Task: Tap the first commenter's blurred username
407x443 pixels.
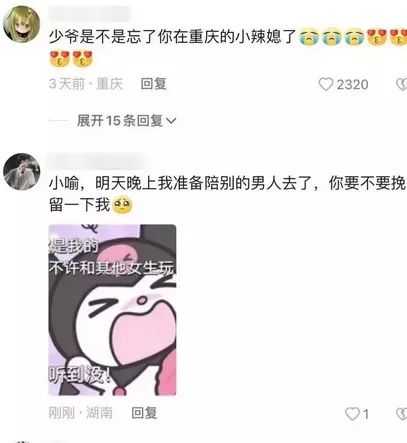Action: 89,14
